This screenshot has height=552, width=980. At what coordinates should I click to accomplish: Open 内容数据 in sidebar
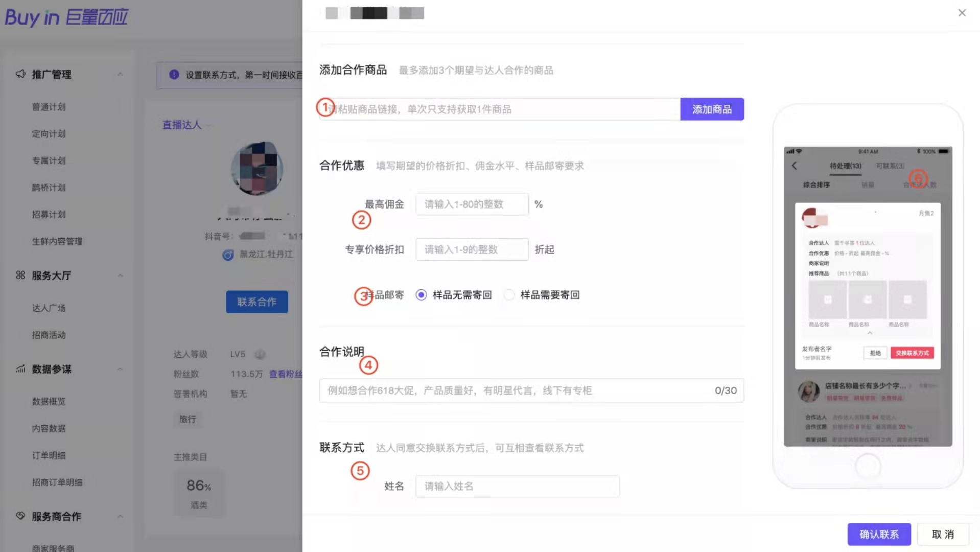click(49, 429)
